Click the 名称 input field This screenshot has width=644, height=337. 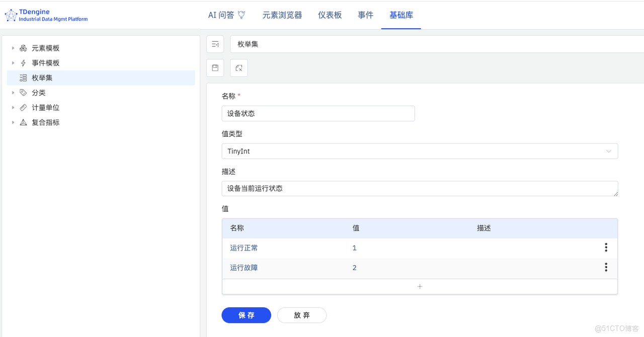pyautogui.click(x=318, y=114)
